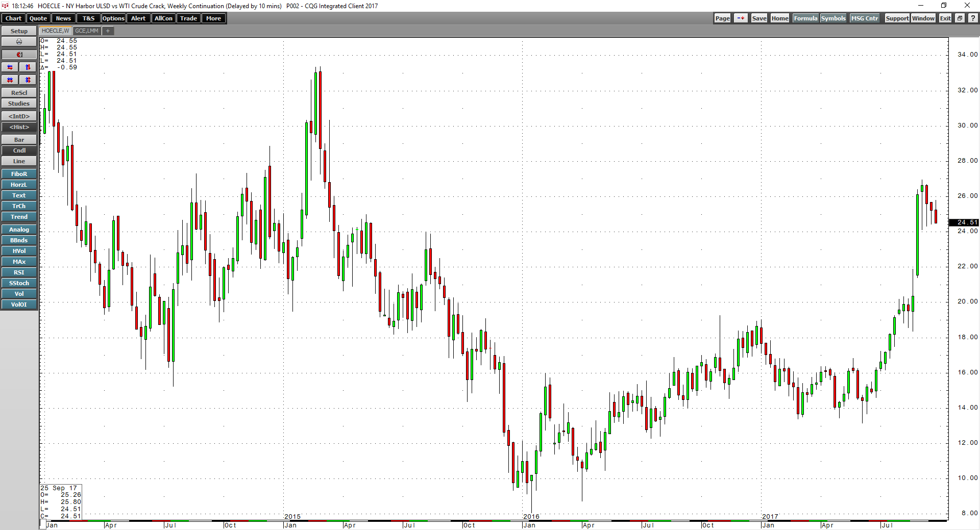Select the Trend line tool

[19, 217]
